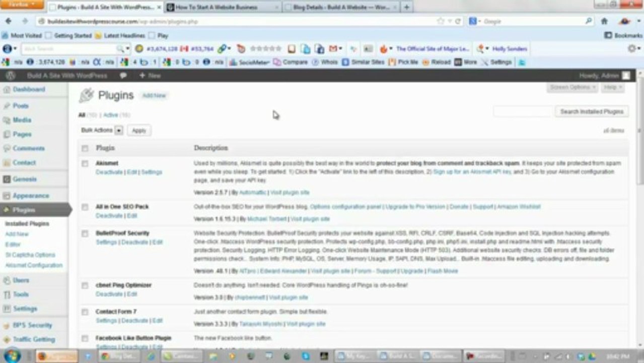Select all plugins with header checkbox

(x=85, y=148)
